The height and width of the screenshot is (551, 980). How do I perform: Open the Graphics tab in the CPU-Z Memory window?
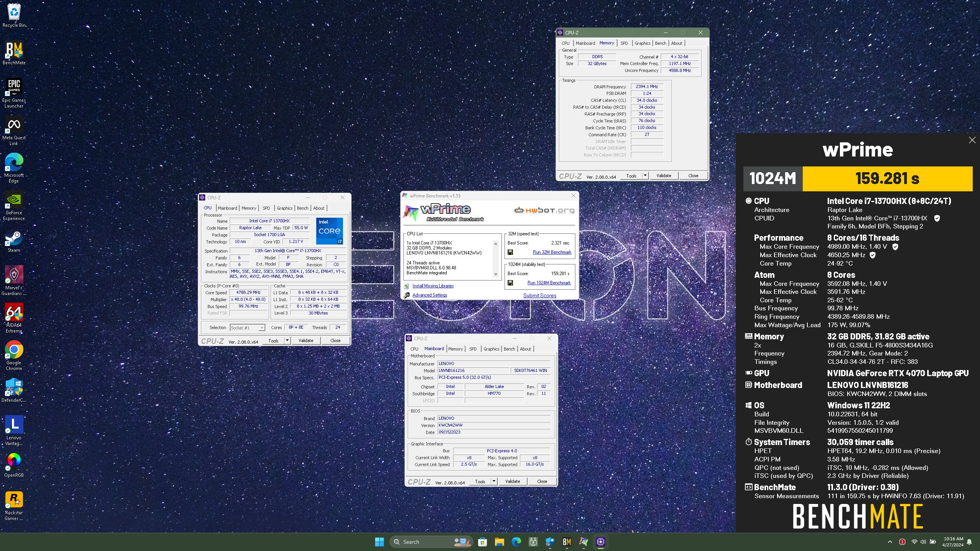coord(642,43)
